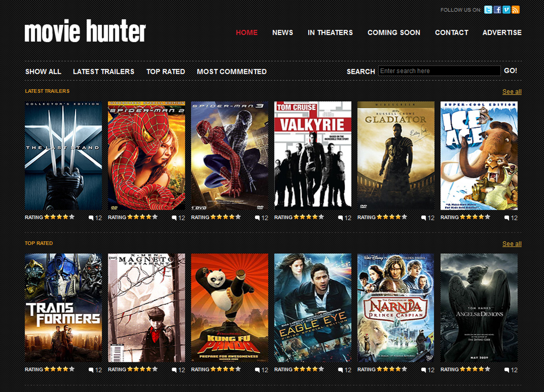Select the Most Commented filter tab
544x392 pixels.
coord(232,72)
